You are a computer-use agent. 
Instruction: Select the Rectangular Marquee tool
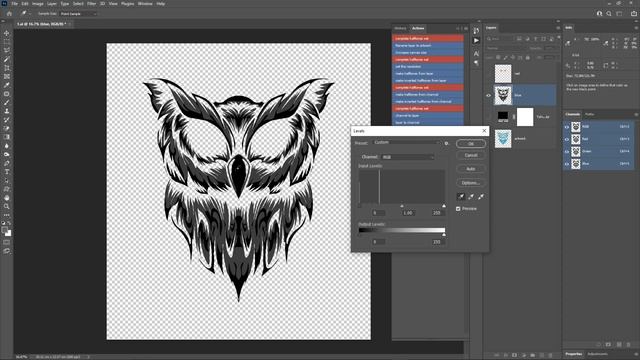[7, 42]
